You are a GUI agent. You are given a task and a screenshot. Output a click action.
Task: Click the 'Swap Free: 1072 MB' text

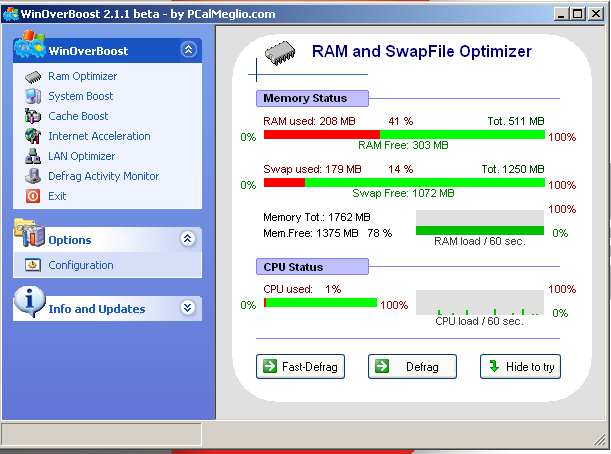pos(403,193)
